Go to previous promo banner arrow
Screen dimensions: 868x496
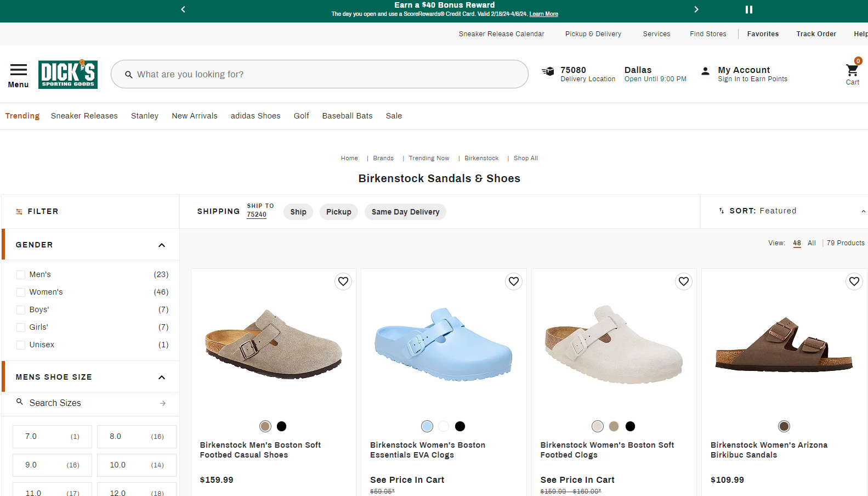point(183,9)
